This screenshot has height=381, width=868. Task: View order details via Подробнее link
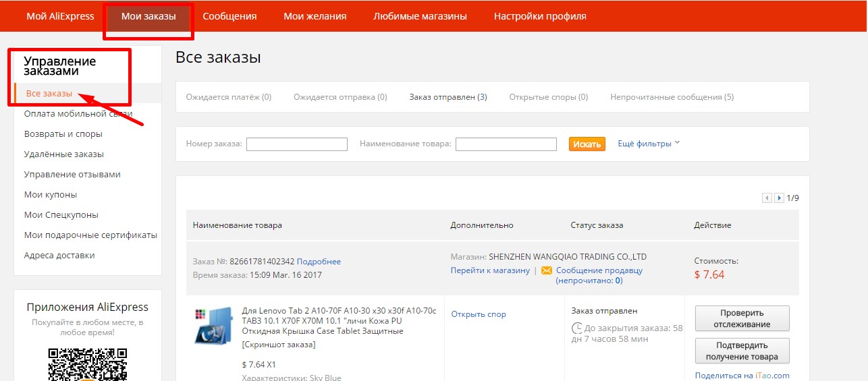click(319, 262)
